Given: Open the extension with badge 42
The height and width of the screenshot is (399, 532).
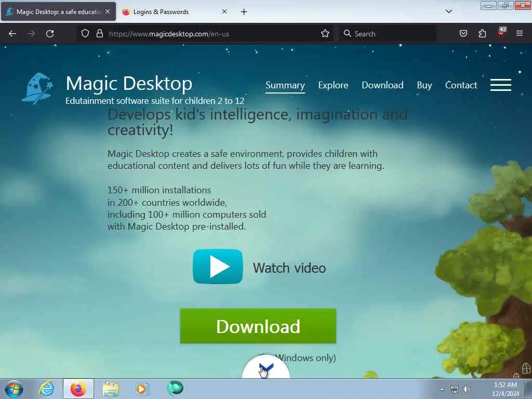Looking at the screenshot, I should [501, 33].
